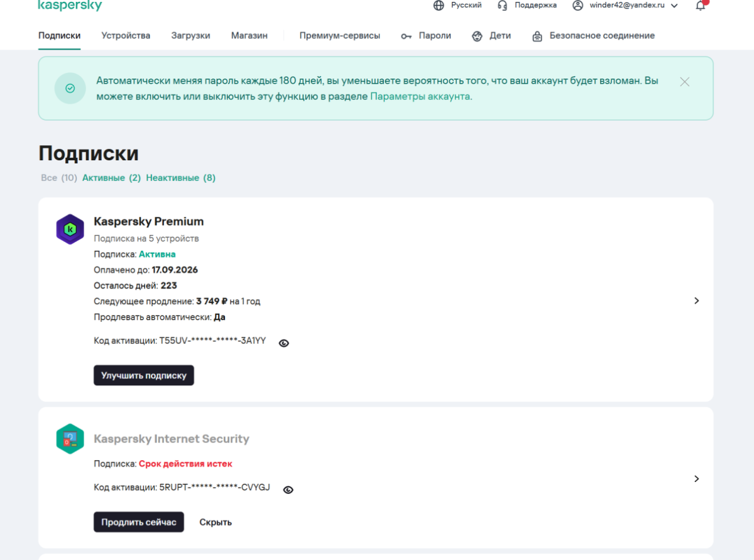
Task: Click the Осталось дней: 223 line
Action: click(x=135, y=285)
